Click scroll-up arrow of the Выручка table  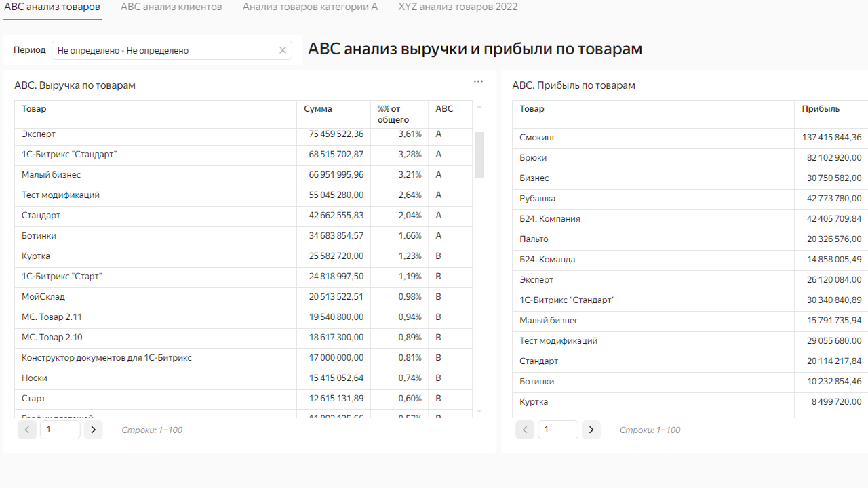479,107
